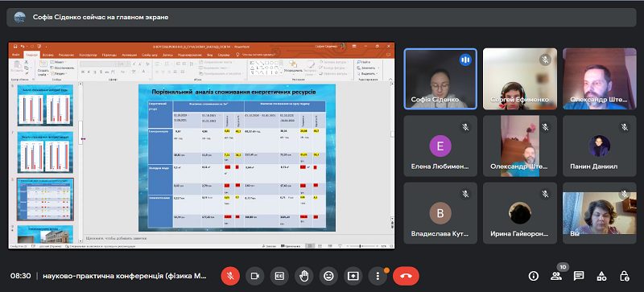Open the chat panel
The height and width of the screenshot is (292, 644).
click(579, 276)
